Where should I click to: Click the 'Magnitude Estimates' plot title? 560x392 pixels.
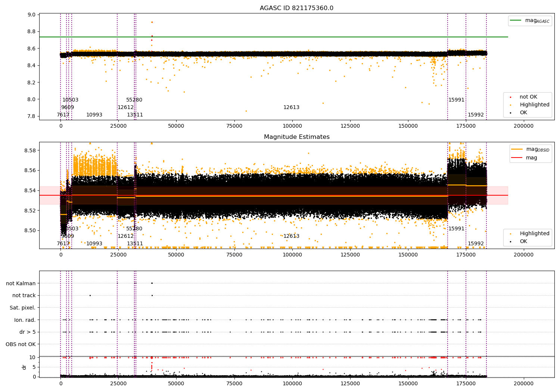[x=296, y=137]
